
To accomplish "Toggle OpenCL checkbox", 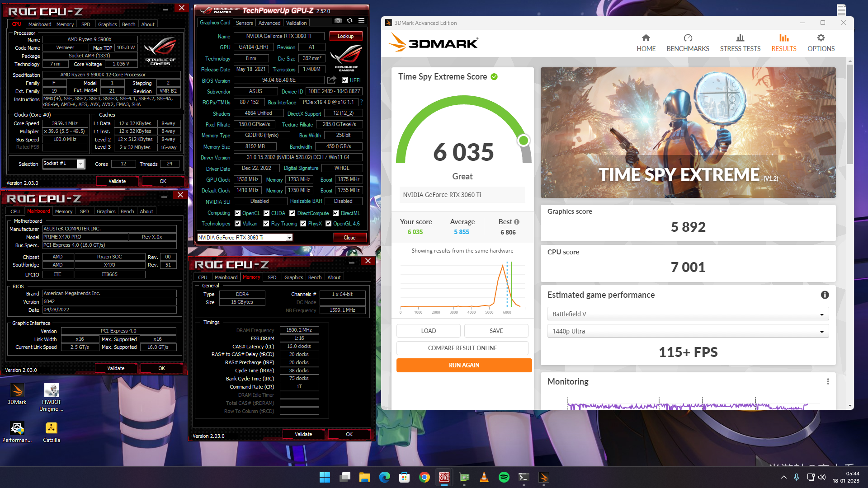I will pos(237,213).
